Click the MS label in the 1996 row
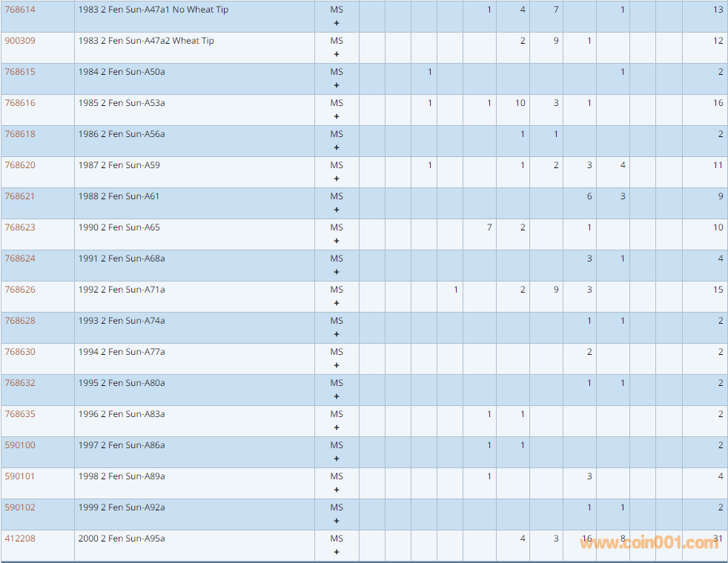This screenshot has width=728, height=563. pyautogui.click(x=337, y=414)
